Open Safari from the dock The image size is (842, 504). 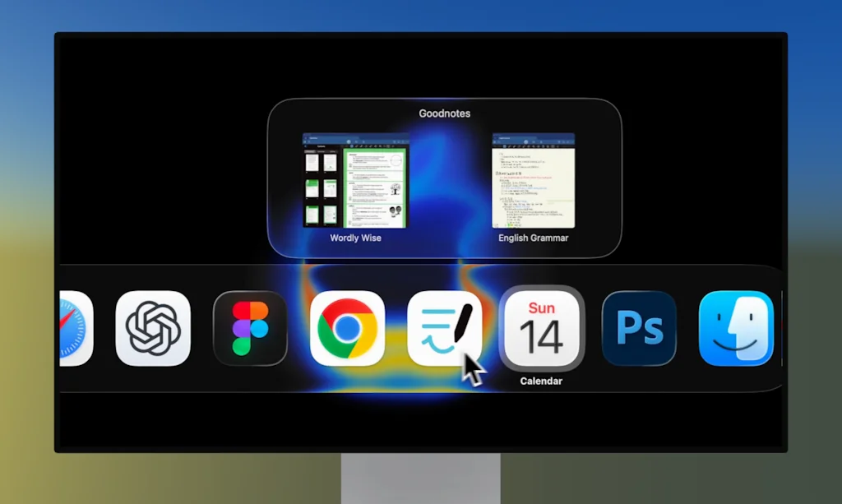tap(75, 328)
